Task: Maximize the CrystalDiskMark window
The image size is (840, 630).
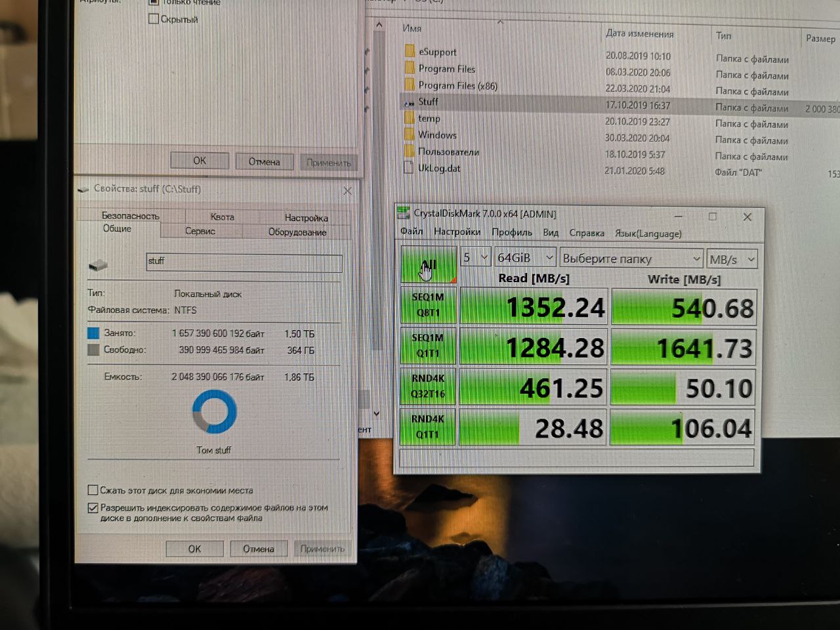Action: tap(713, 217)
